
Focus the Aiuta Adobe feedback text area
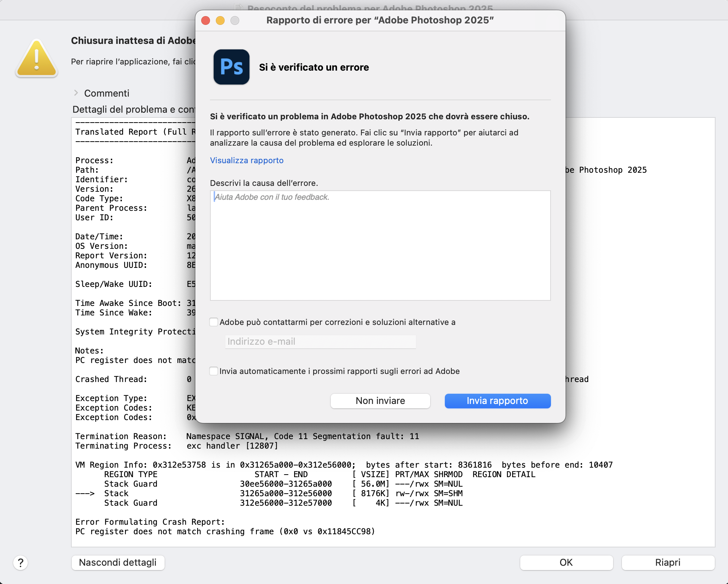(380, 245)
